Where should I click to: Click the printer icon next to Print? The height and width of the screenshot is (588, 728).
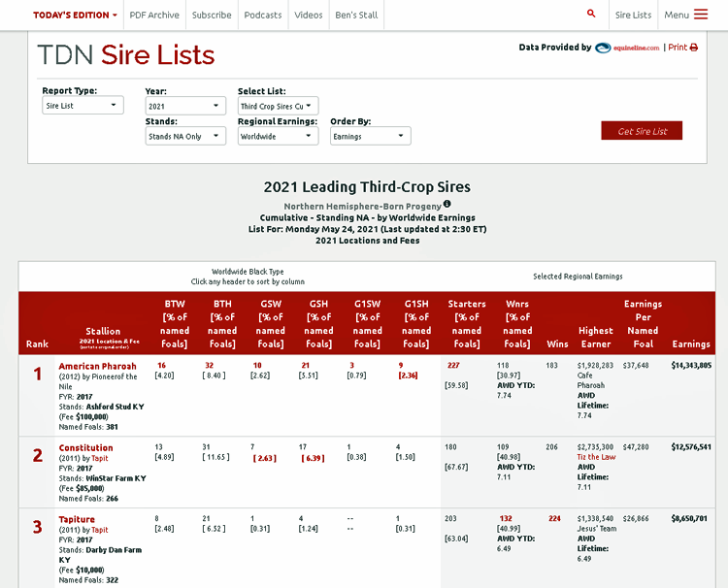click(694, 48)
